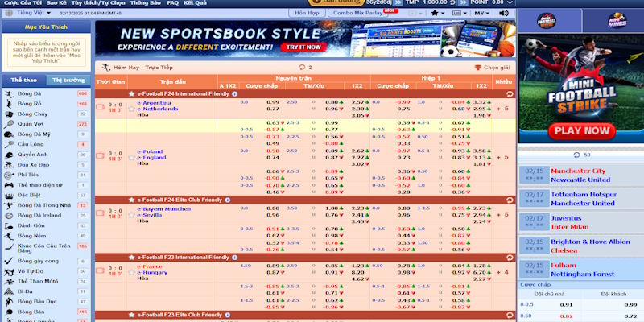Click the 0.99 odds for e-Argentina
644x322 pixels.
point(273,102)
